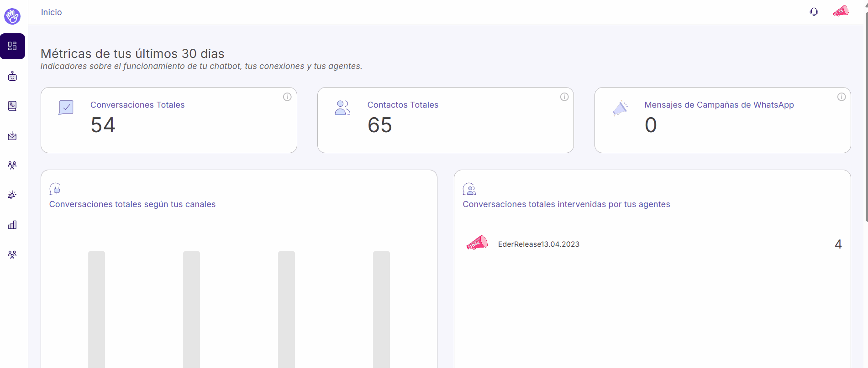Open the pink megaphone profile avatar in header

tap(841, 11)
